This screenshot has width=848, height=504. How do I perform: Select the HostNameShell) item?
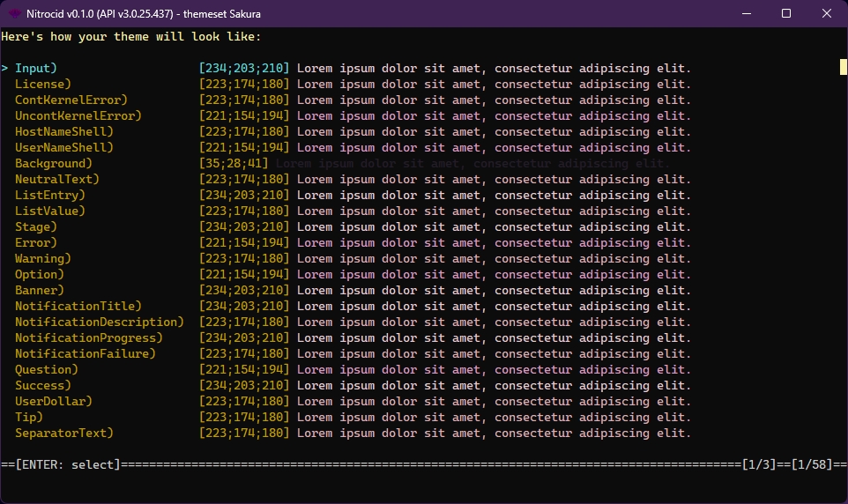[x=64, y=131]
